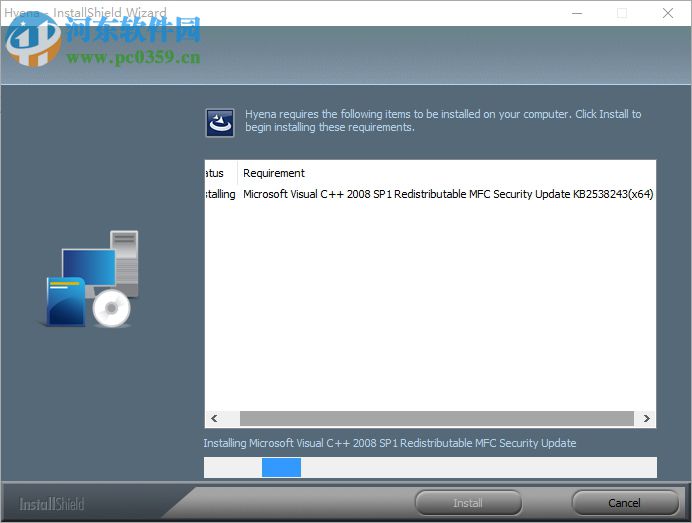Click the 'Hyena requires the following items' message
692x523 pixels.
point(443,120)
